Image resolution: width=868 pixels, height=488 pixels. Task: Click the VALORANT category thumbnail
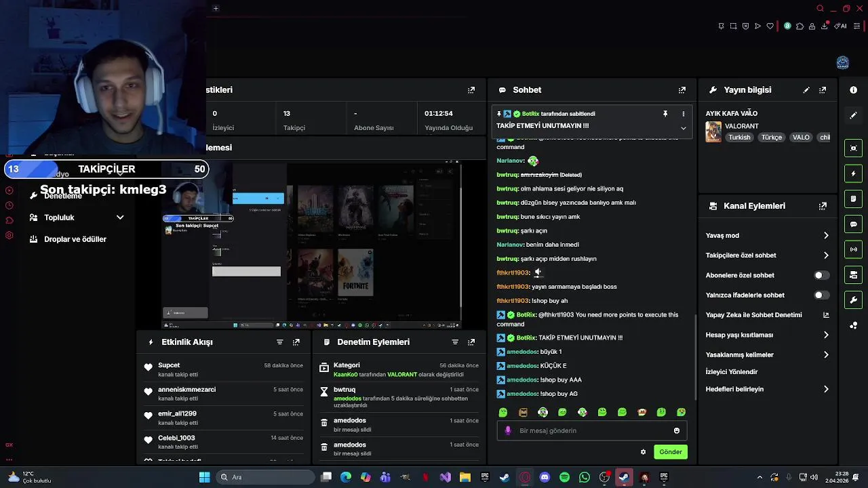(713, 131)
